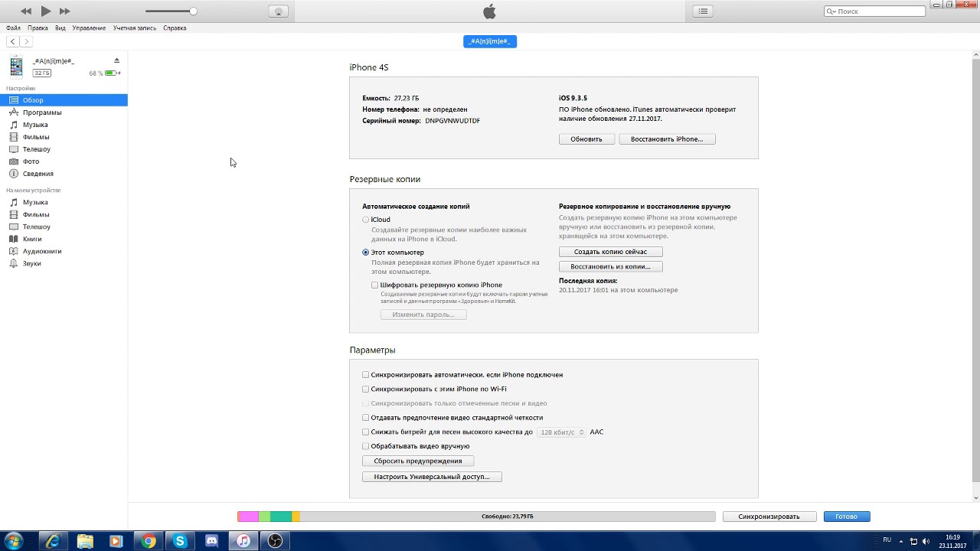Click the previous track button

pyautogui.click(x=26, y=11)
